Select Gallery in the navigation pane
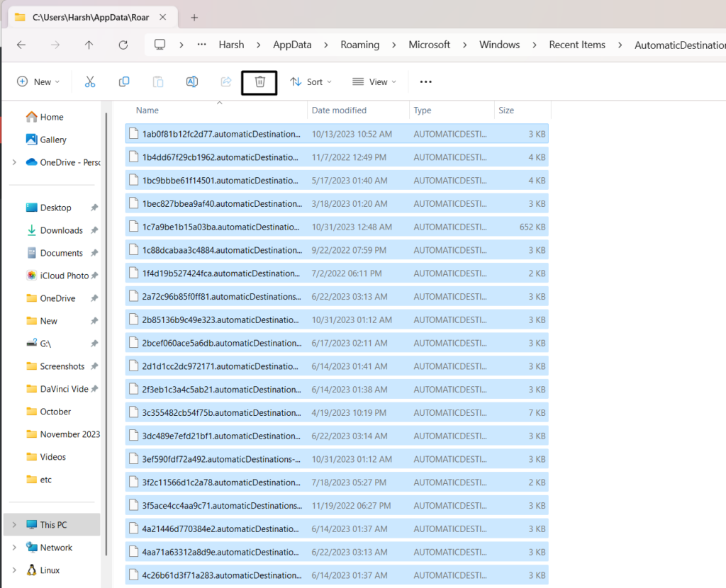Image resolution: width=726 pixels, height=588 pixels. [53, 140]
